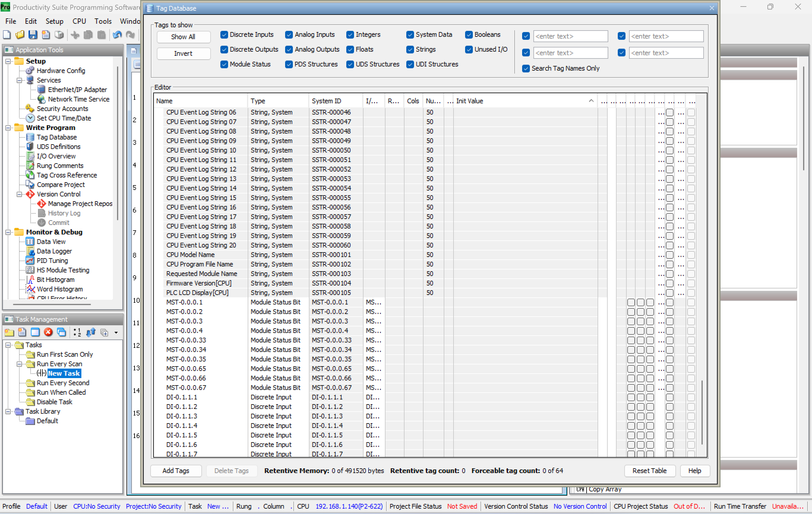The image size is (812, 514).
Task: Click the Save Project floppy icon
Action: [x=33, y=35]
